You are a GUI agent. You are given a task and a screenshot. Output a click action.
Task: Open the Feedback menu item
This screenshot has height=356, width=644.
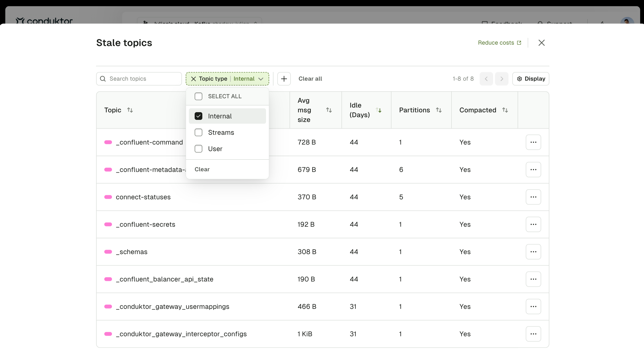503,24
